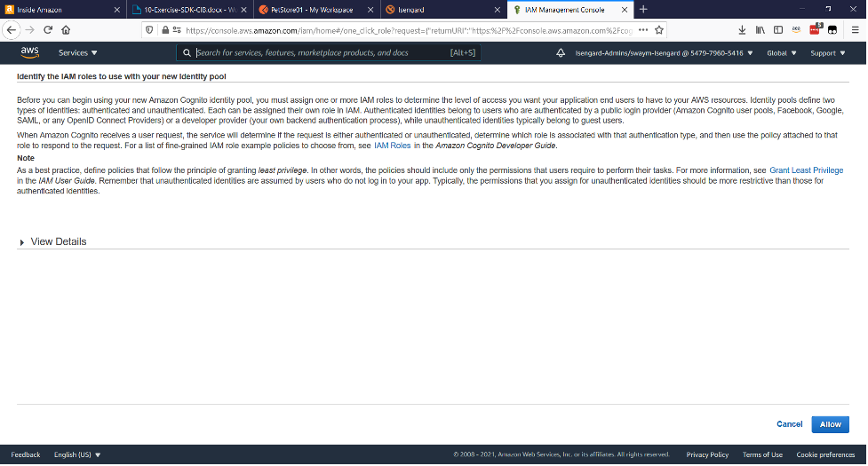Screen dimensions: 868x466
Task: Open the permissions icon beside the padlock
Action: tap(177, 30)
